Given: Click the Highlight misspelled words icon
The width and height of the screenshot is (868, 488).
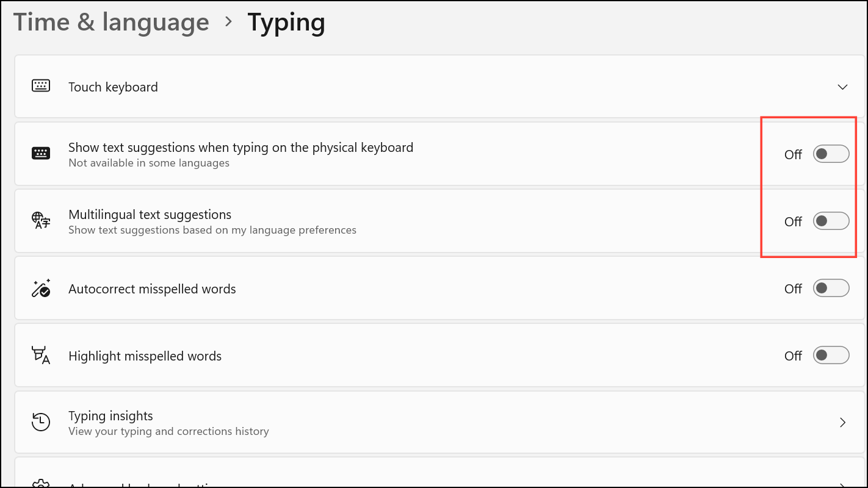Looking at the screenshot, I should tap(41, 356).
